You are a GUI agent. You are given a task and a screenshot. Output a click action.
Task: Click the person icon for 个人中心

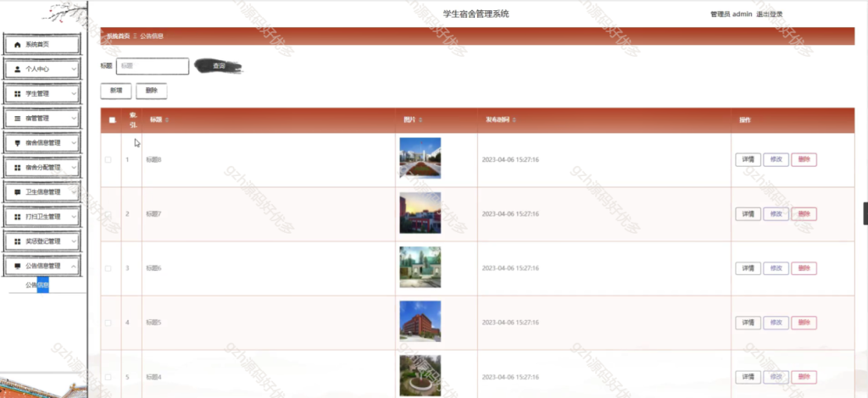click(18, 69)
